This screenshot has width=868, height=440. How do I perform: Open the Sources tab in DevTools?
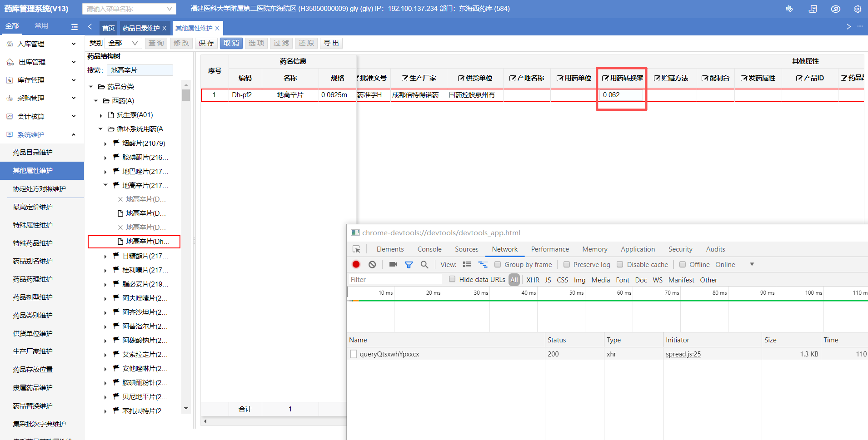click(467, 249)
